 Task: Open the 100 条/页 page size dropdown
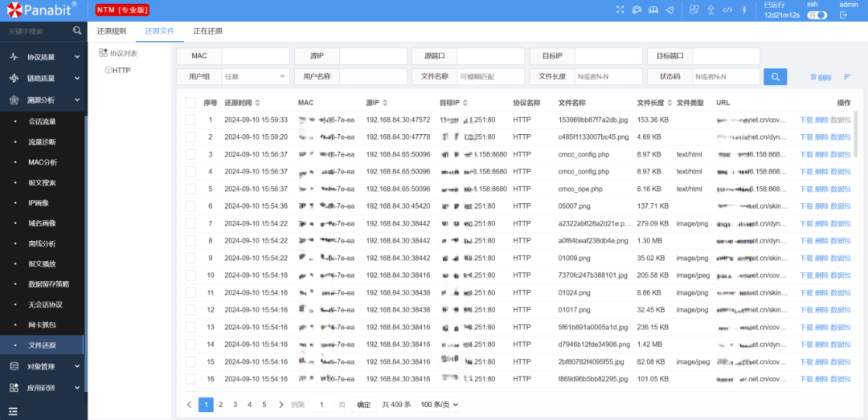pos(438,405)
